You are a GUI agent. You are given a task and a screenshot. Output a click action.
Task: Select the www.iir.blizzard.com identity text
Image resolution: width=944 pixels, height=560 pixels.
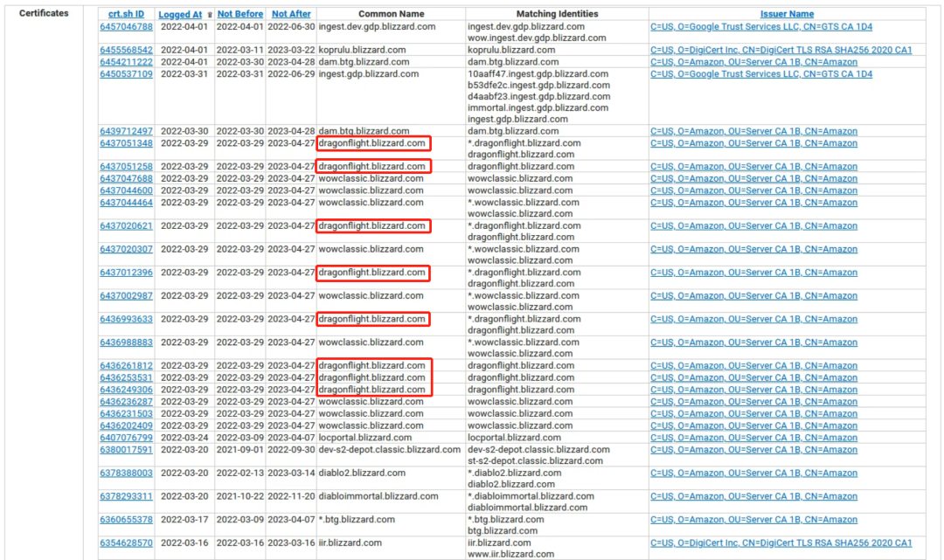(x=511, y=554)
